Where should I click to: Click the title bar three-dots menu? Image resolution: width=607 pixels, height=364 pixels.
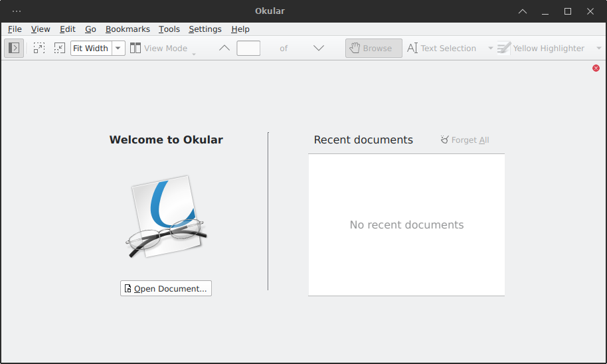(17, 11)
